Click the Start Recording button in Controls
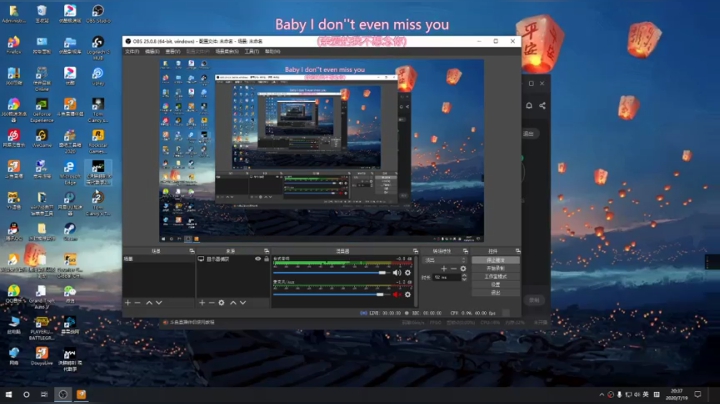Screen dimensions: 720x404 point(495,268)
